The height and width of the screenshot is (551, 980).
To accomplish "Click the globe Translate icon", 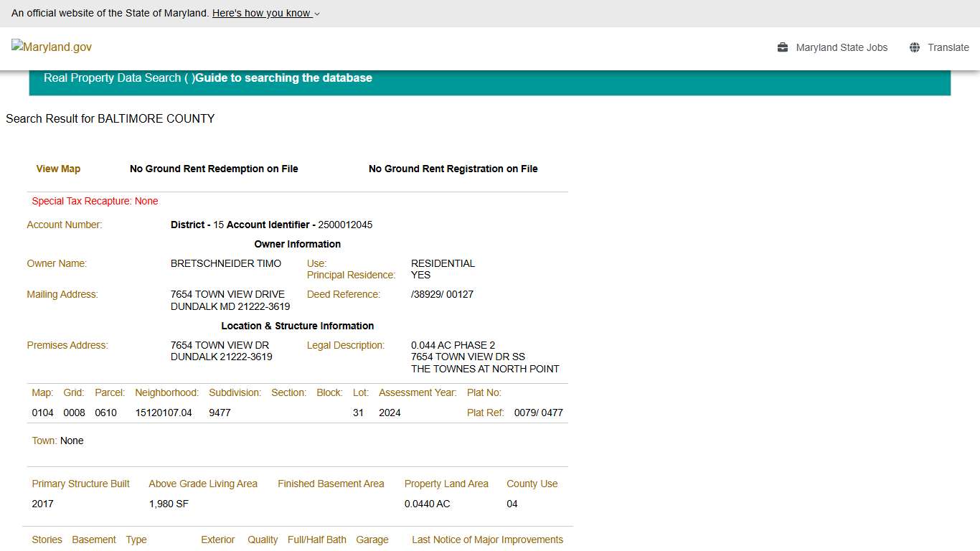I will [x=914, y=47].
